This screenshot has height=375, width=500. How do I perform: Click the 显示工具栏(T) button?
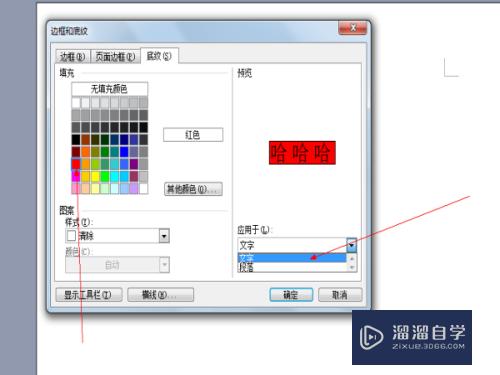tap(88, 295)
